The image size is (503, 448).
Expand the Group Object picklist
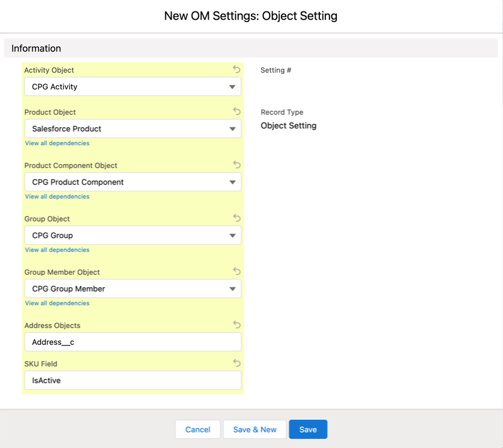click(133, 236)
